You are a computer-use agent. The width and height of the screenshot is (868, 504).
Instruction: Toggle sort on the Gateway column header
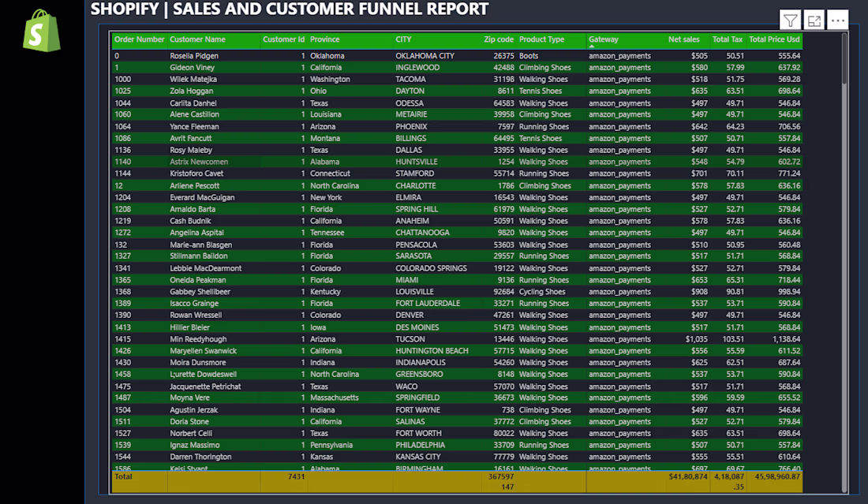[x=604, y=39]
